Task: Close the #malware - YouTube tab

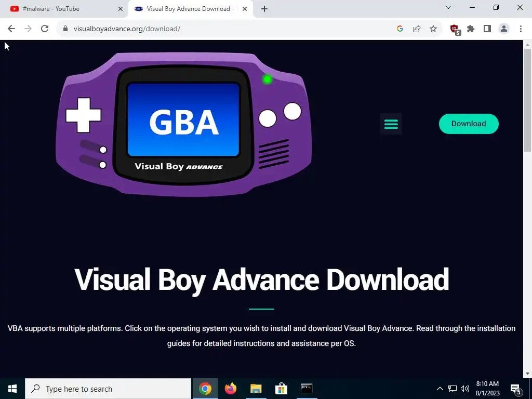Action: 121,9
